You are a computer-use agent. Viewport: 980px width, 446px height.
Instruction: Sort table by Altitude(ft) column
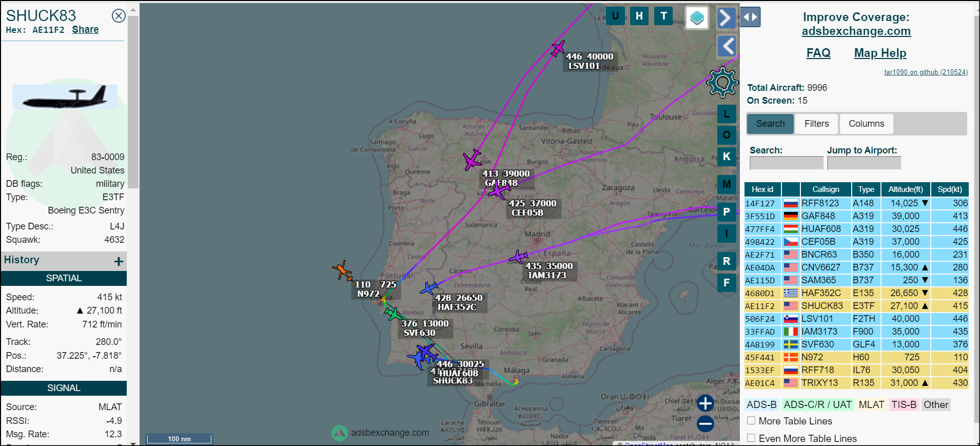point(906,189)
